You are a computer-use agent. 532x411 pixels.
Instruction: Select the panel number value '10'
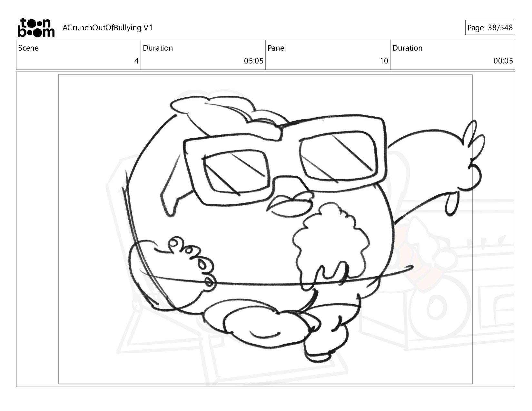point(384,61)
